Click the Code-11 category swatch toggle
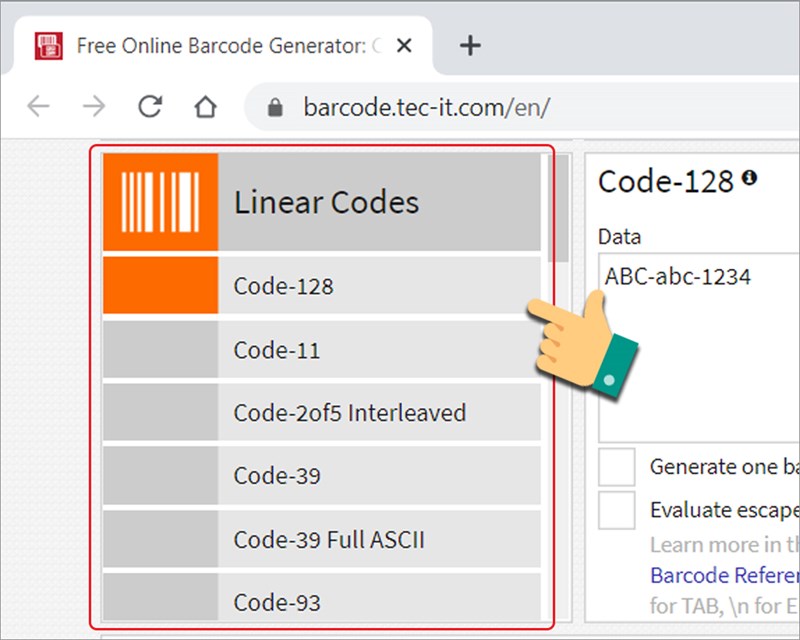Image resolution: width=800 pixels, height=640 pixels. pyautogui.click(x=160, y=350)
